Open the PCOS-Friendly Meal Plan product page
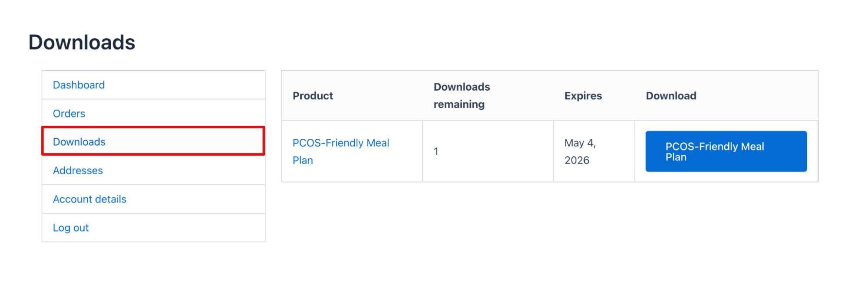 [x=341, y=151]
